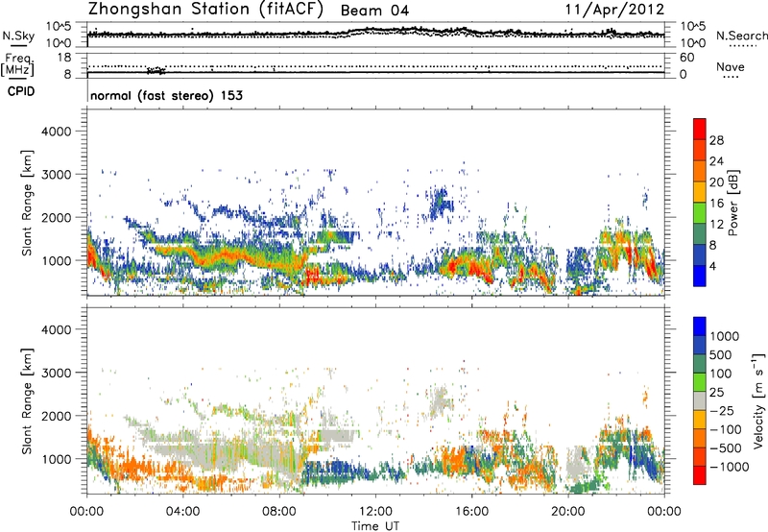Viewport: 768px width, 532px height.
Task: Select 'normal (fast stereo) 153' mode text
Action: (x=166, y=95)
